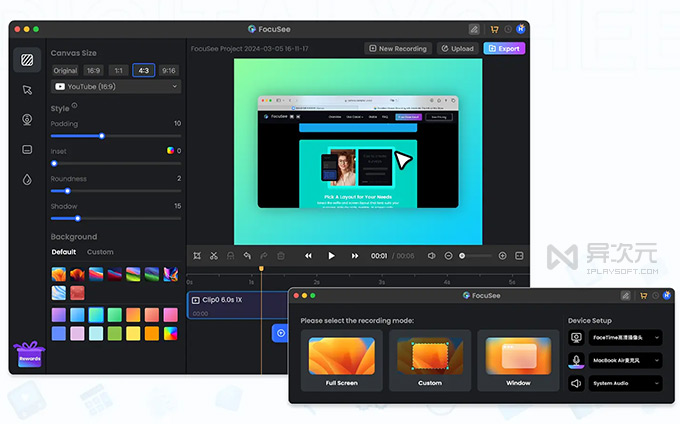Open the Rewards gift box
The width and height of the screenshot is (680, 424).
coord(29,354)
